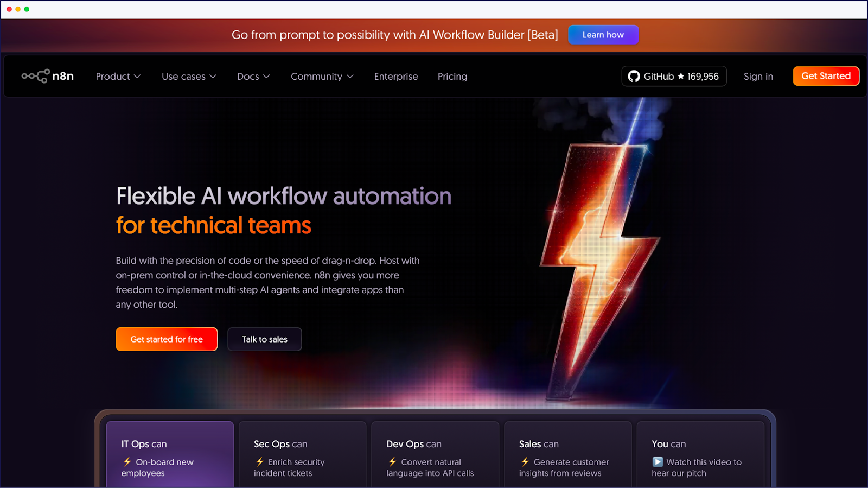Expand the Docs dropdown chevron
This screenshot has height=488, width=868.
pos(266,77)
